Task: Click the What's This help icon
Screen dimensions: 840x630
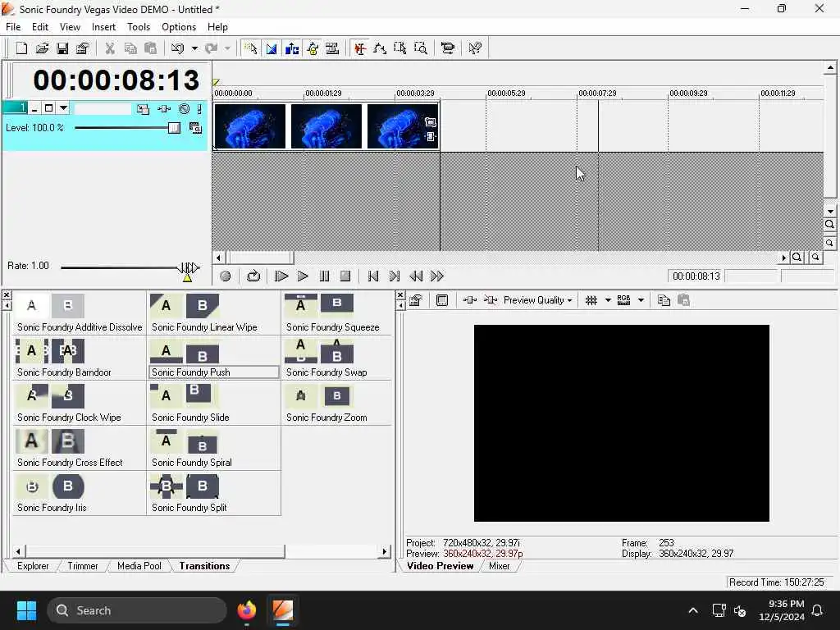Action: pyautogui.click(x=475, y=48)
